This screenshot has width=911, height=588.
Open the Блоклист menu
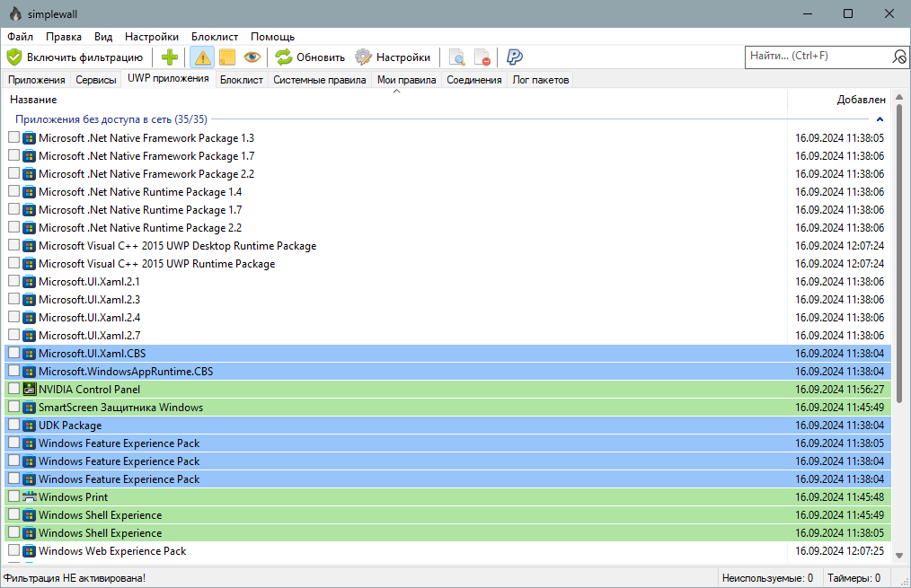point(215,37)
